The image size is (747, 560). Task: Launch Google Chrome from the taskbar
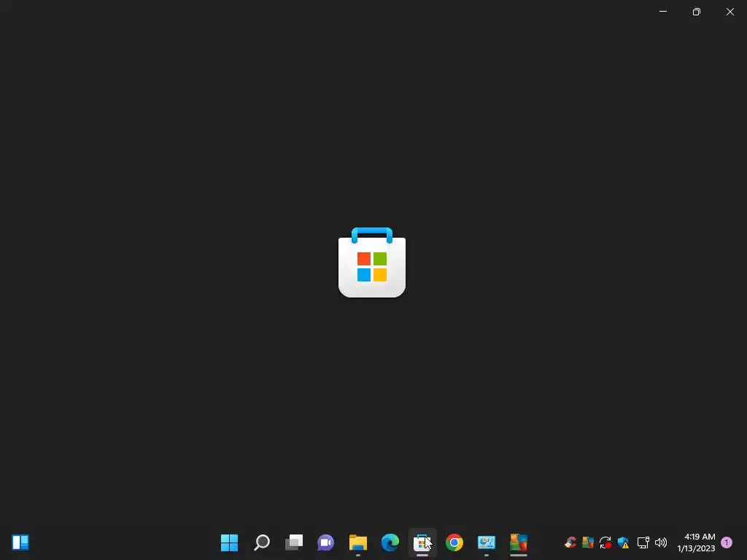click(454, 542)
